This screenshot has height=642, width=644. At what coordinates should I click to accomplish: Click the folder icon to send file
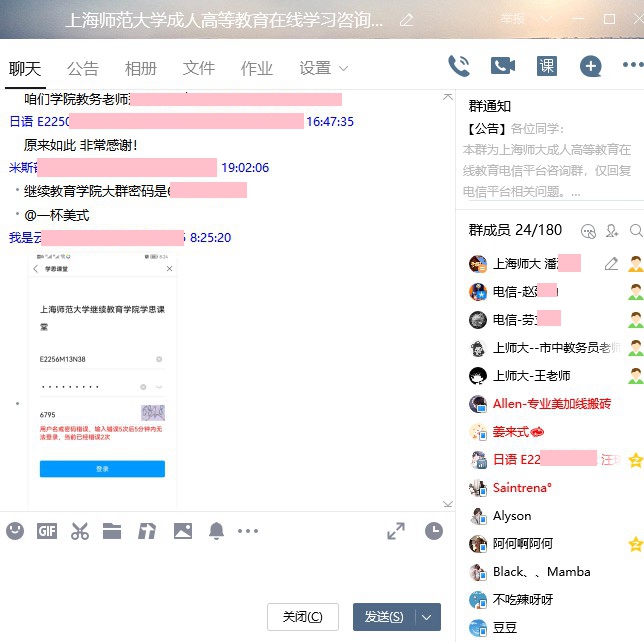[x=112, y=531]
